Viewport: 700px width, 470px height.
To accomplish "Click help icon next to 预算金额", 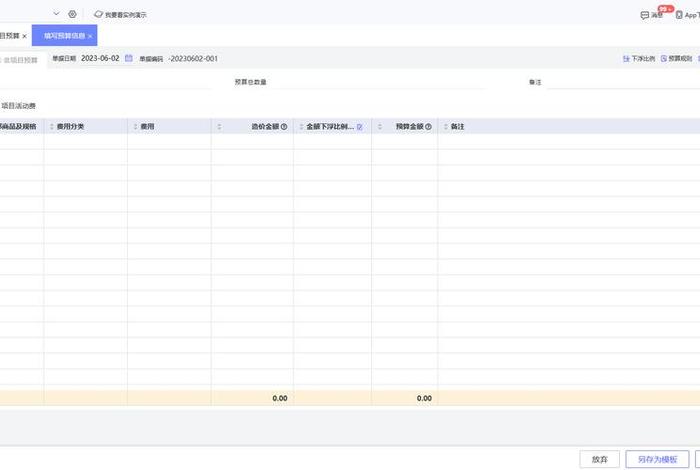I will (429, 128).
